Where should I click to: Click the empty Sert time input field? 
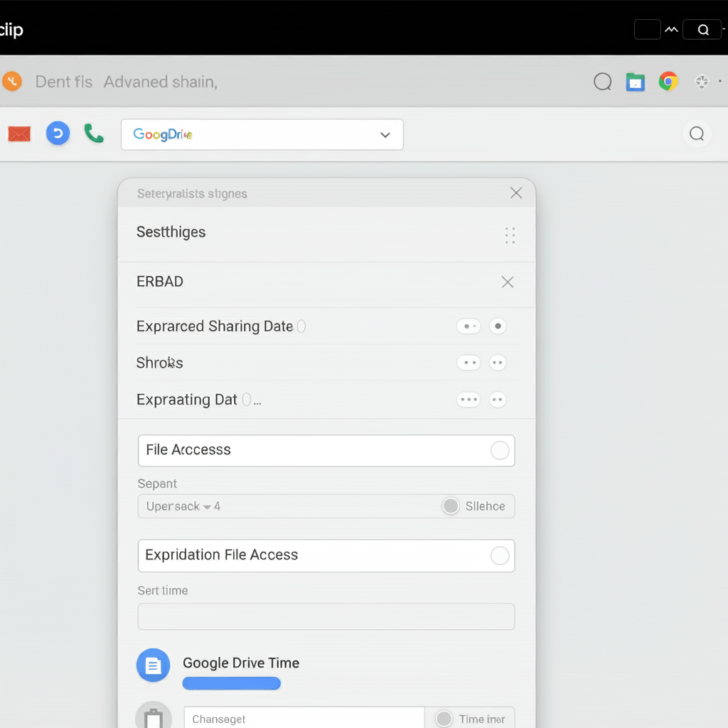click(x=326, y=616)
